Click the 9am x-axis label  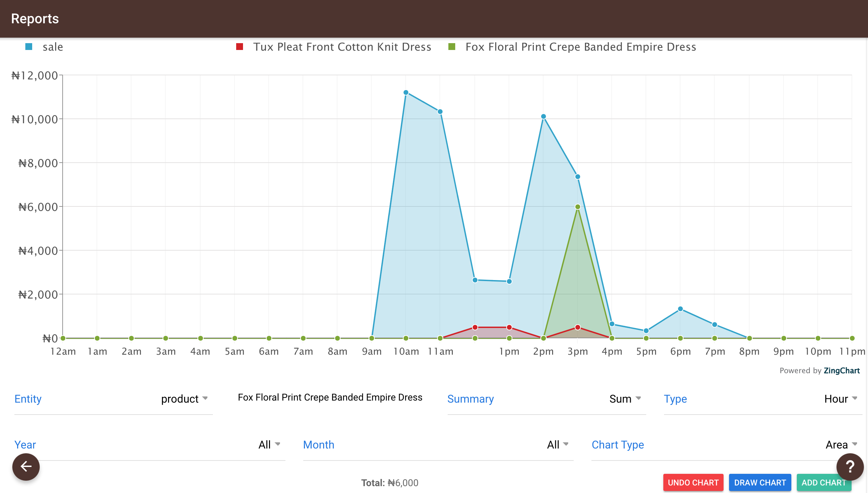pyautogui.click(x=372, y=352)
